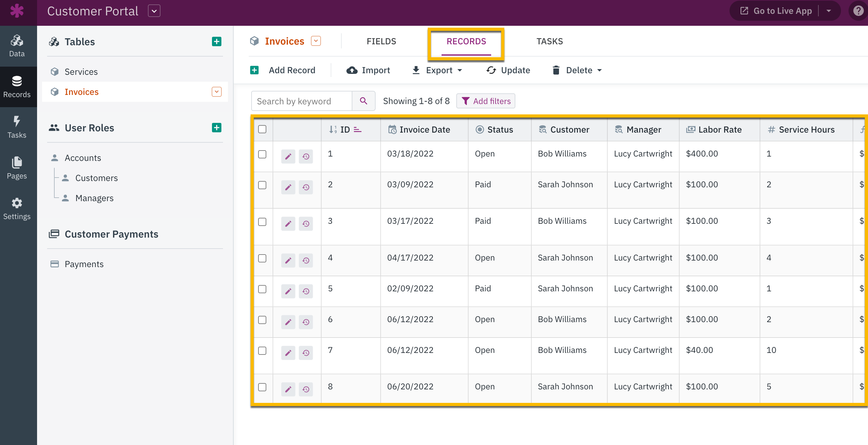
Task: Open the Data section in sidebar
Action: 17,46
